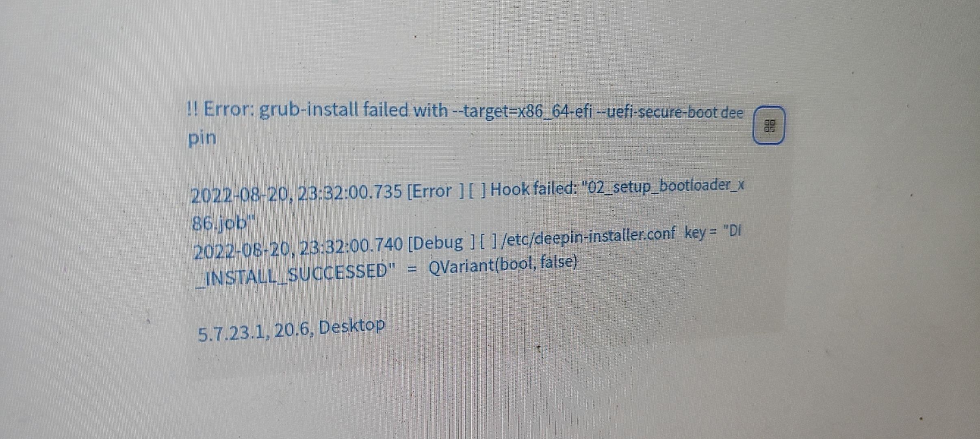Click the wrapped word "pin" under the heading
The width and height of the screenshot is (980, 439).
click(202, 139)
